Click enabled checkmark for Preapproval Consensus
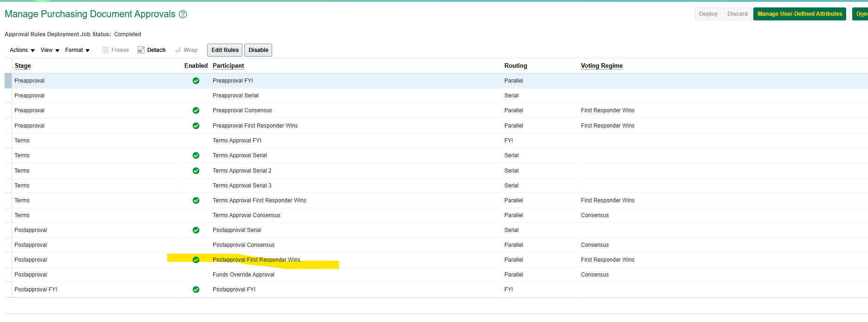This screenshot has width=868, height=322. [x=196, y=110]
